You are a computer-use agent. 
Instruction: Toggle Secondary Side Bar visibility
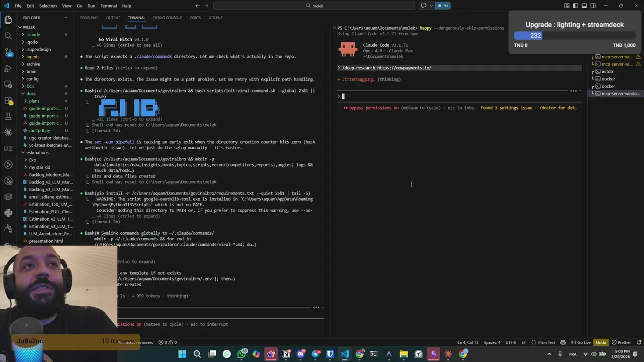pos(593,6)
